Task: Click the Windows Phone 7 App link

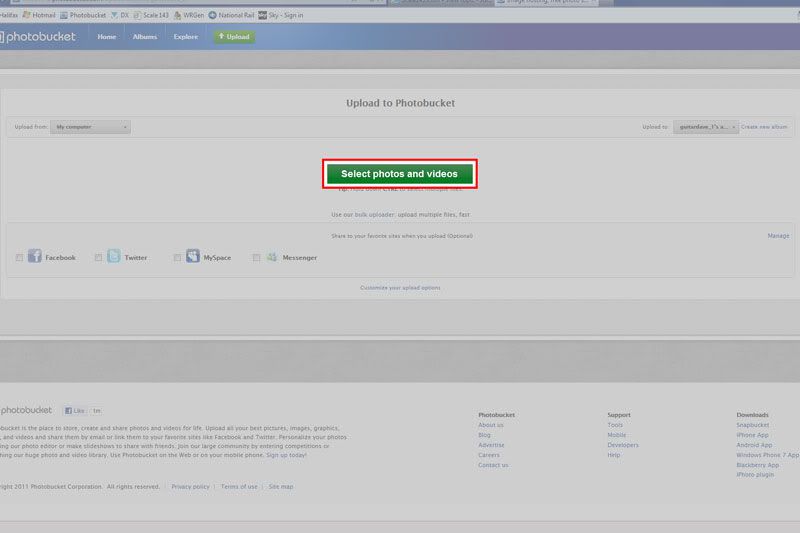Action: (x=767, y=455)
